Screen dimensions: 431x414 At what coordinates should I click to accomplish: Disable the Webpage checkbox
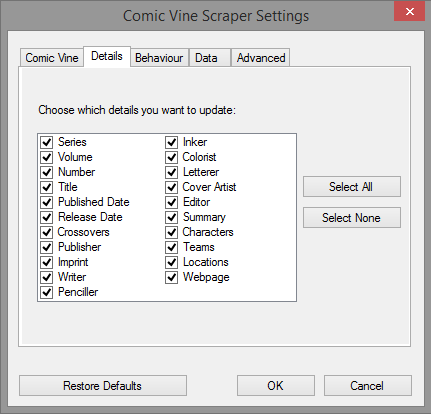[x=171, y=277]
